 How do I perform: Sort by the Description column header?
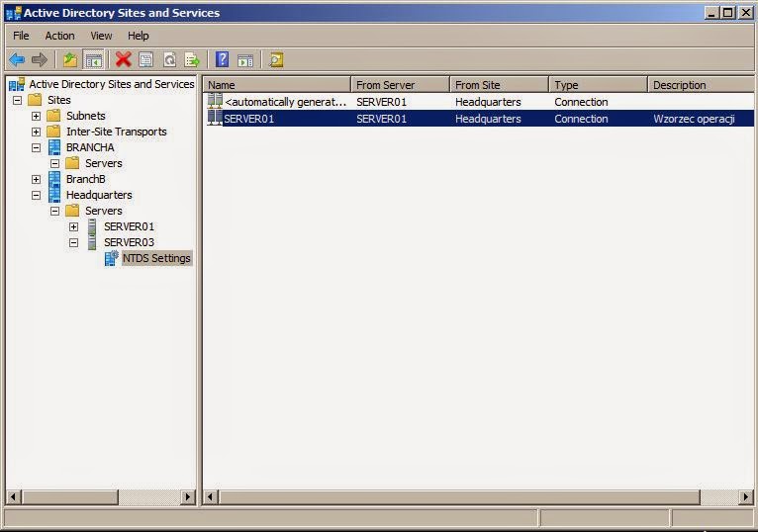pos(701,85)
